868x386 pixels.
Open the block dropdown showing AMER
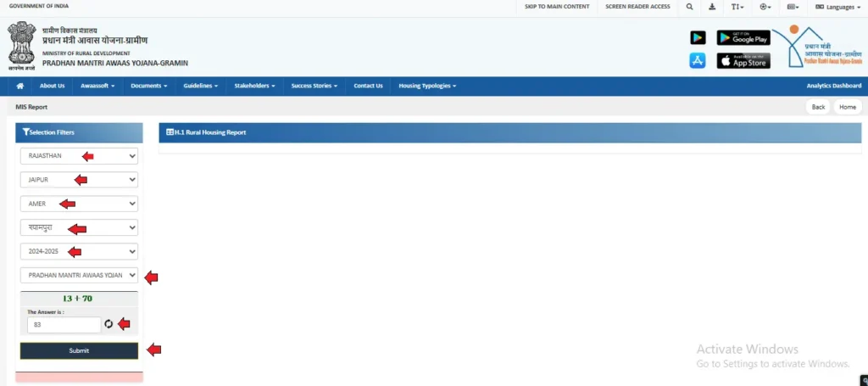coord(79,204)
